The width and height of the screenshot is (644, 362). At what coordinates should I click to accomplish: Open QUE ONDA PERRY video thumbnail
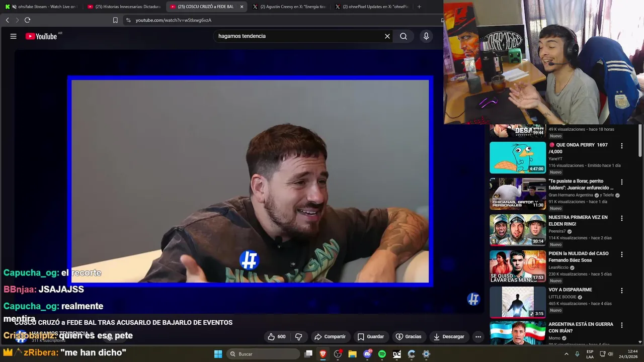(x=518, y=157)
